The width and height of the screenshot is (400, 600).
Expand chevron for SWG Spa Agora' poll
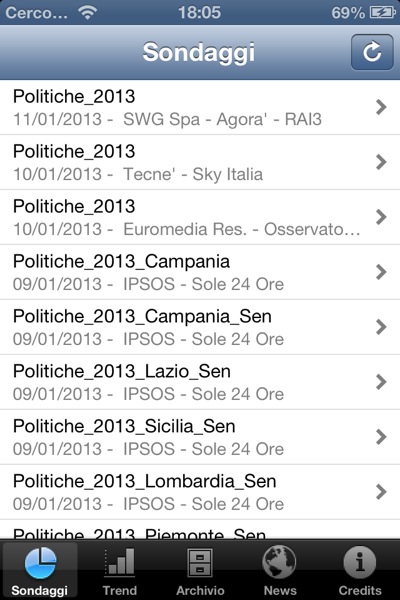click(x=381, y=107)
